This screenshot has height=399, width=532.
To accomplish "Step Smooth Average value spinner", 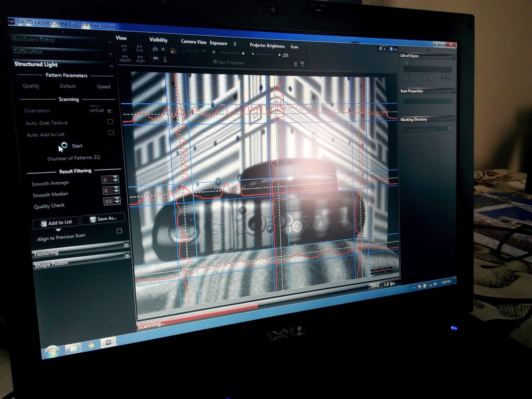I will (x=115, y=179).
